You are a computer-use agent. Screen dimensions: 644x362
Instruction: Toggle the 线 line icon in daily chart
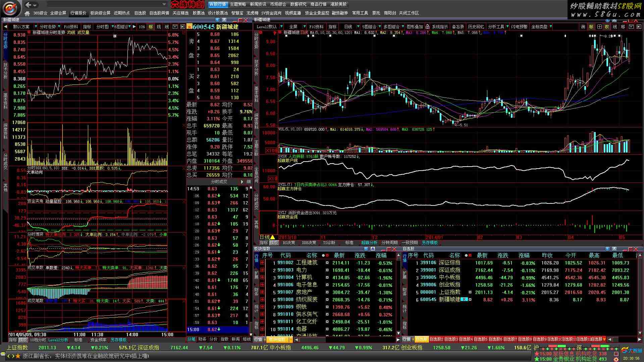point(615,27)
